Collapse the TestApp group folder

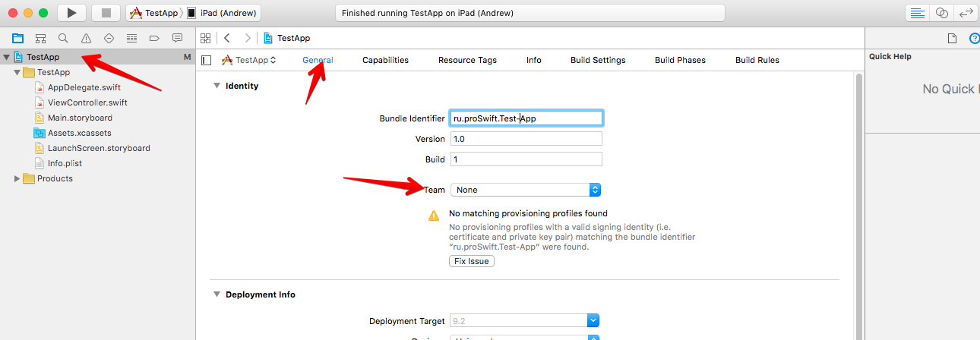(x=17, y=72)
